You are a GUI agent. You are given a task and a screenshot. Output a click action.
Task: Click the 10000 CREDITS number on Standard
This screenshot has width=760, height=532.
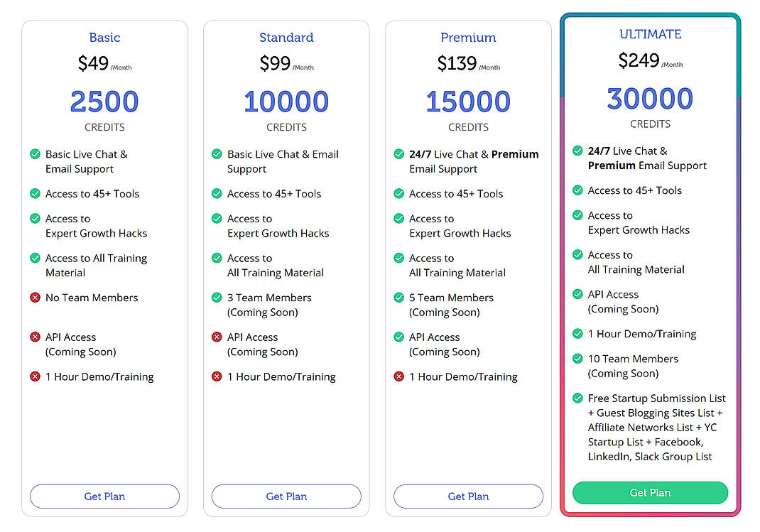286,102
